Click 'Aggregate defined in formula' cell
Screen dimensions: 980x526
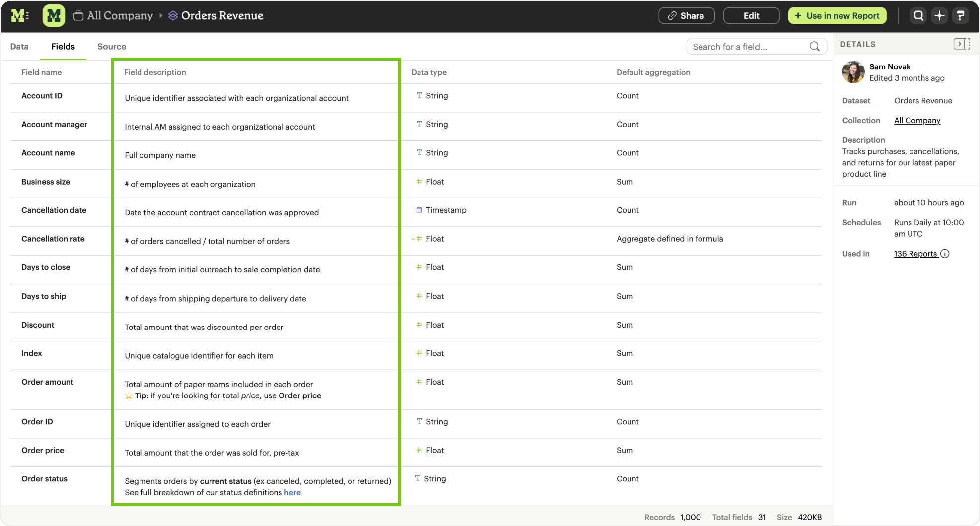(670, 239)
